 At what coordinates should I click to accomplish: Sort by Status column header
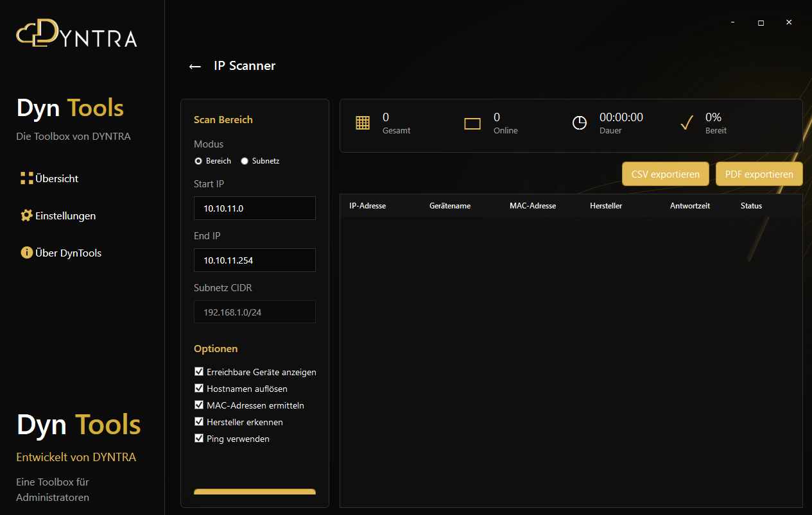click(x=751, y=206)
